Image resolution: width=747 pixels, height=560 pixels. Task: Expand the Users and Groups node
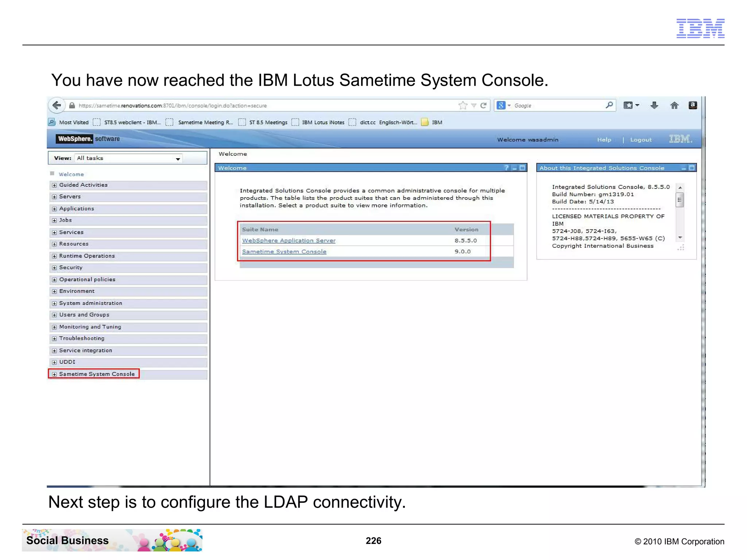pos(54,315)
